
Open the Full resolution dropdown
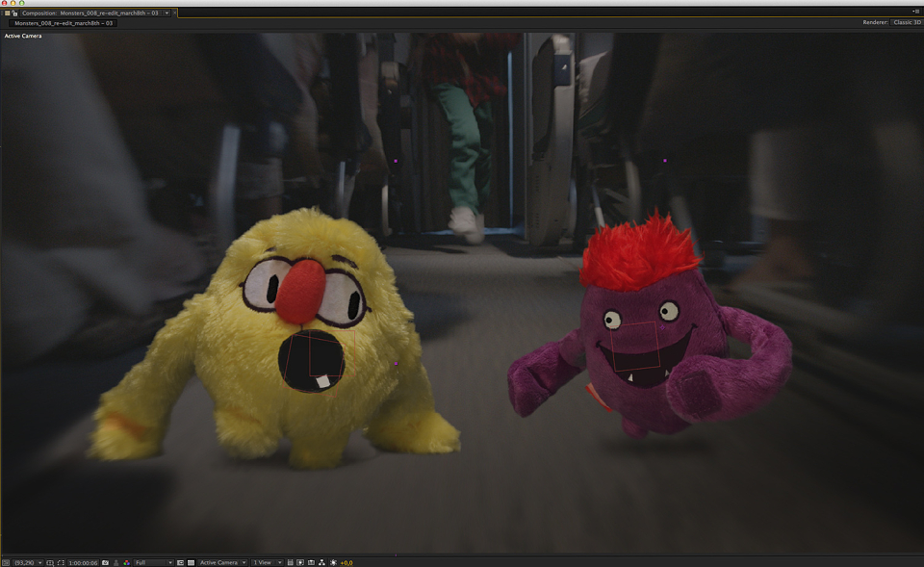154,563
